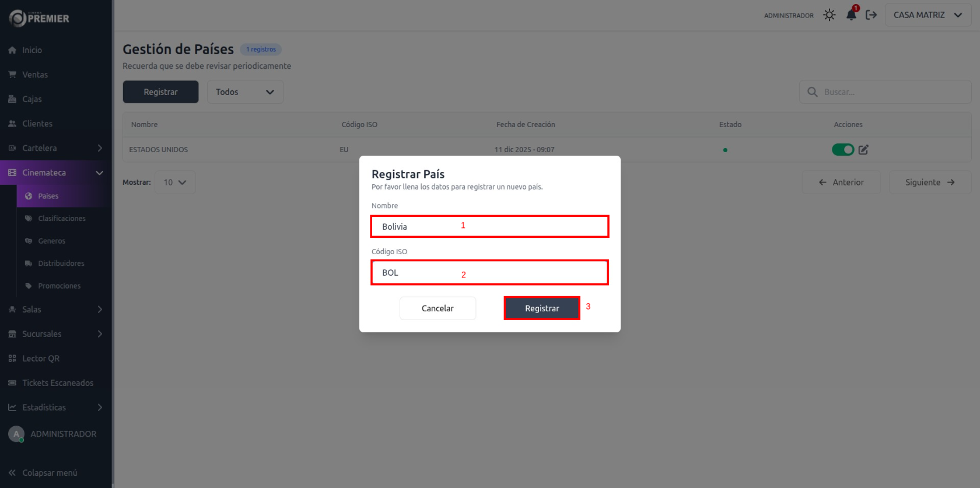The width and height of the screenshot is (980, 488).
Task: Go to Ventas in the sidebar
Action: tap(35, 75)
